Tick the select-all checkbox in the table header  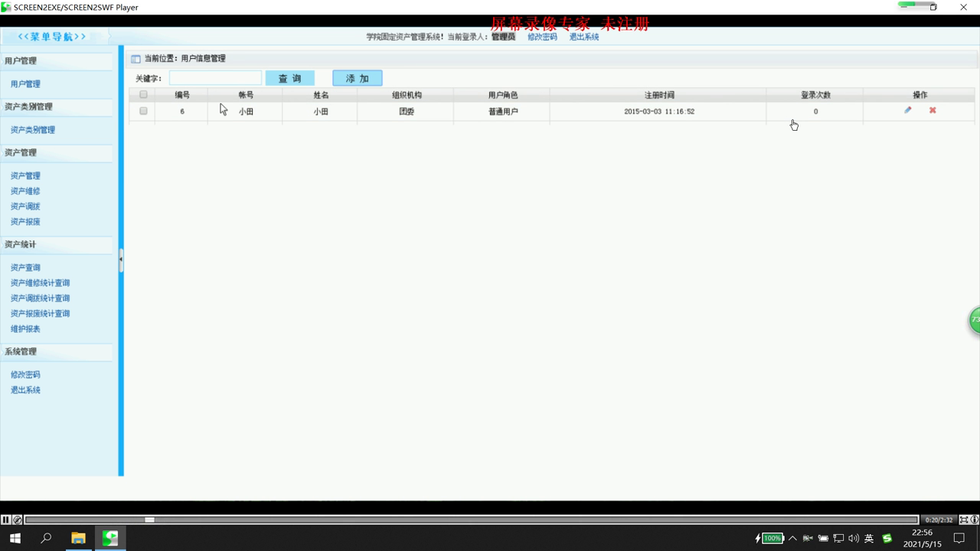pos(143,95)
